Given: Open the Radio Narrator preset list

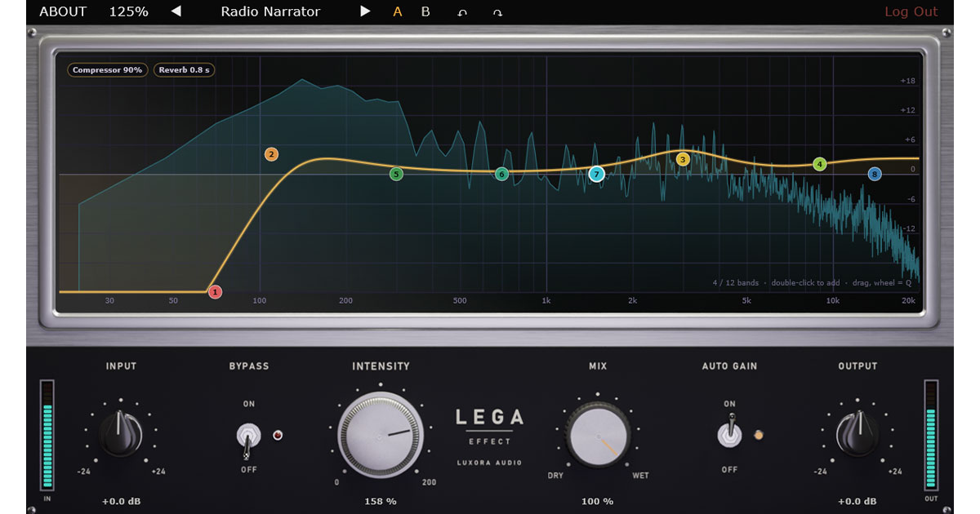Looking at the screenshot, I should pyautogui.click(x=270, y=11).
